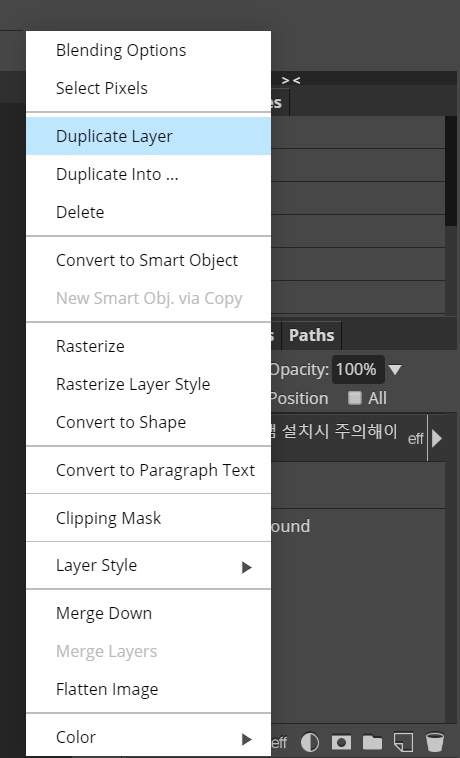Open Layer Style menu entry
The width and height of the screenshot is (460, 758).
click(x=148, y=565)
